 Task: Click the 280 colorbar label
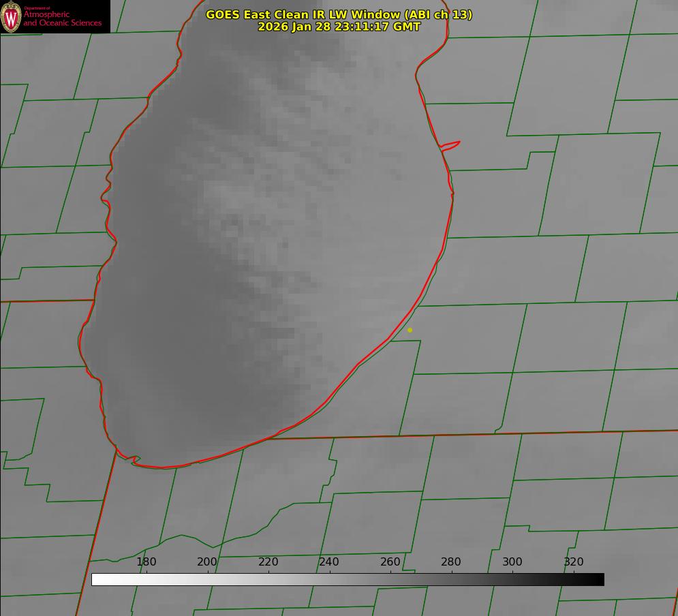coord(451,561)
